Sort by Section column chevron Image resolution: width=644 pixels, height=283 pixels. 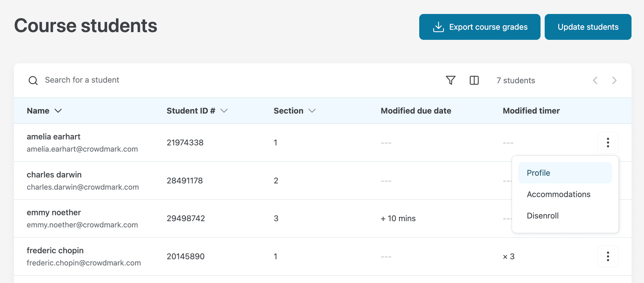coord(312,111)
